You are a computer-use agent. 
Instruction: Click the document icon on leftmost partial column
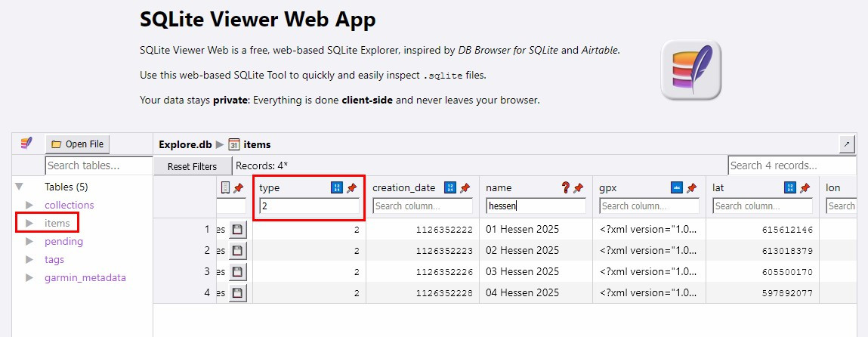pyautogui.click(x=225, y=188)
